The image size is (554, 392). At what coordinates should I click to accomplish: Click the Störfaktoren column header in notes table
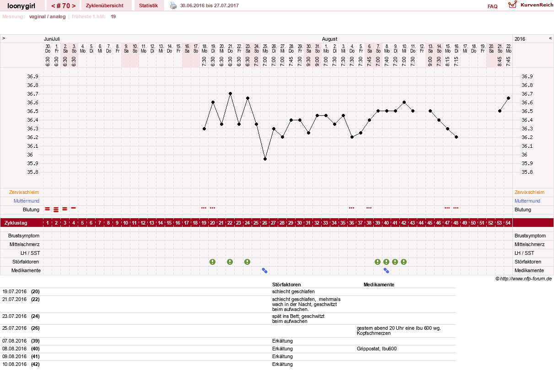click(286, 285)
